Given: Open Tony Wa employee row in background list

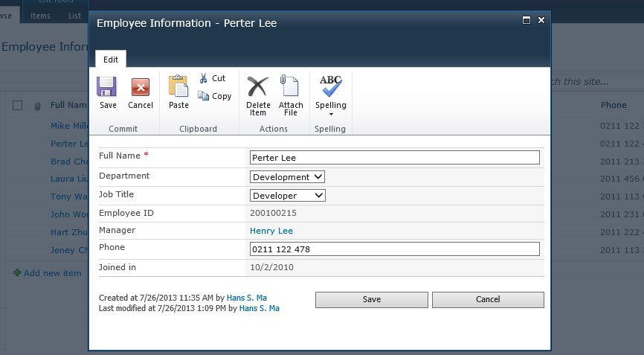Looking at the screenshot, I should 69,196.
